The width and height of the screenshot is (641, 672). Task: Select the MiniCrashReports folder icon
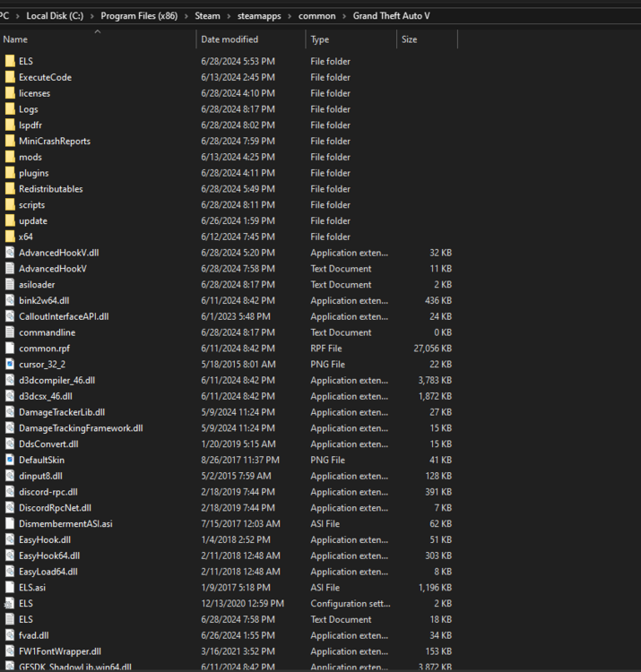tap(10, 141)
